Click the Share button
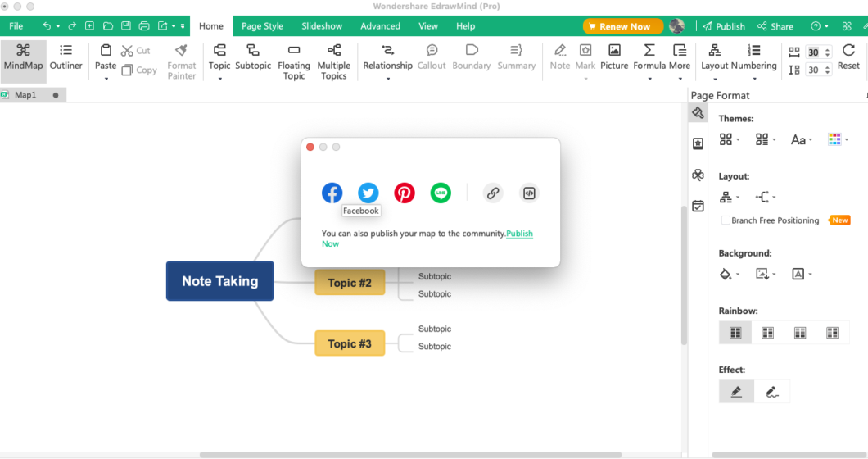 (775, 26)
